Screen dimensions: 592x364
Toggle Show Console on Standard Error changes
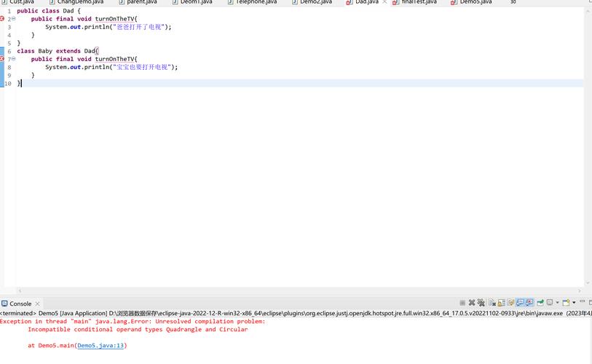[x=530, y=303]
